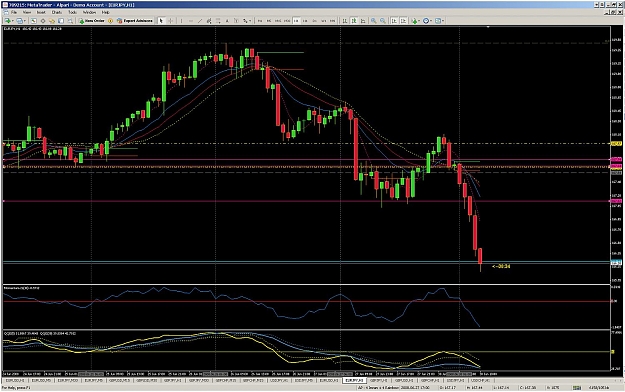Open the View menu
This screenshot has height=392, width=625.
coord(27,12)
